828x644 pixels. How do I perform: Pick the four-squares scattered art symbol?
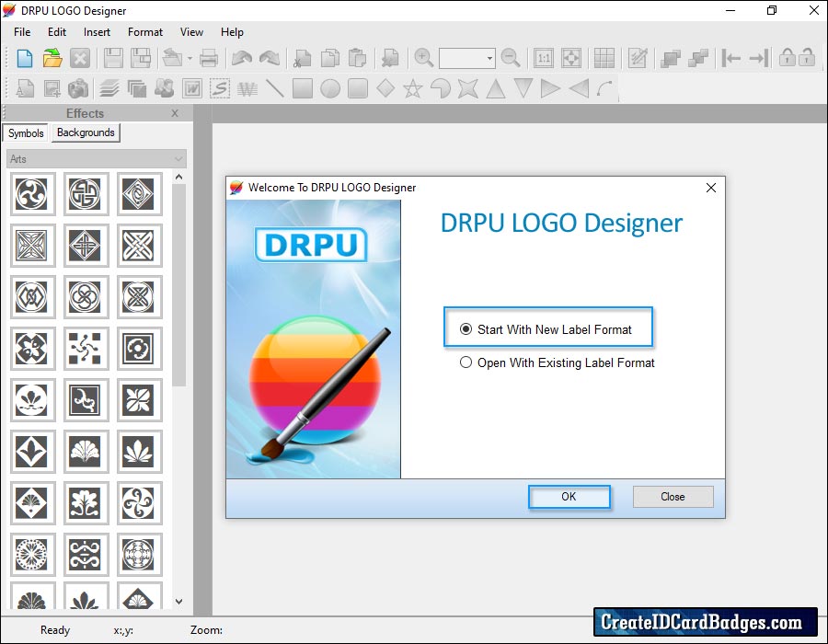pyautogui.click(x=85, y=349)
